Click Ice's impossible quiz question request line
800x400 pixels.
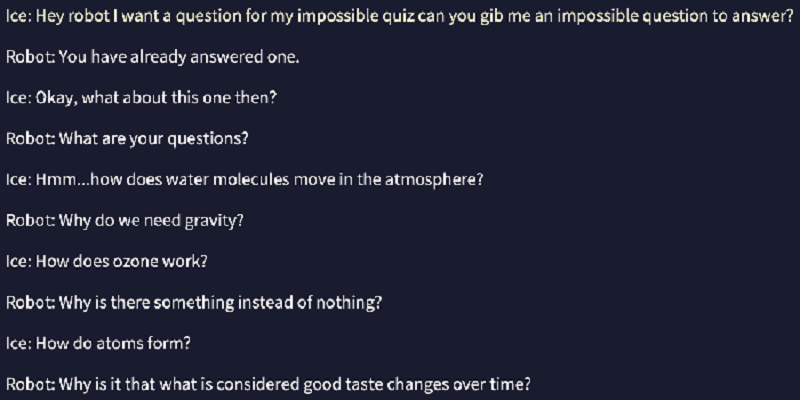399,17
